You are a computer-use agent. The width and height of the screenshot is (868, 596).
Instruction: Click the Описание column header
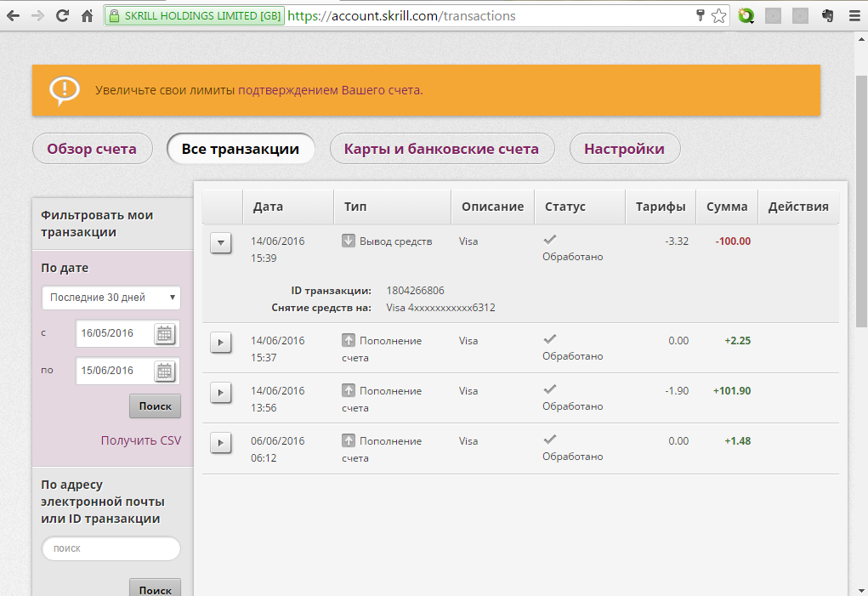493,207
